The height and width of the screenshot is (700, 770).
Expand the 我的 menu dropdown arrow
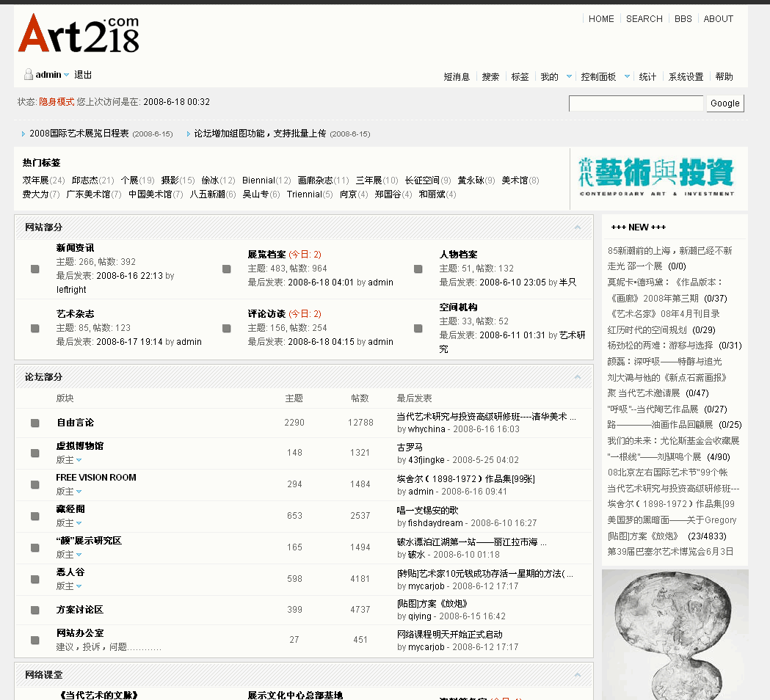pyautogui.click(x=569, y=76)
